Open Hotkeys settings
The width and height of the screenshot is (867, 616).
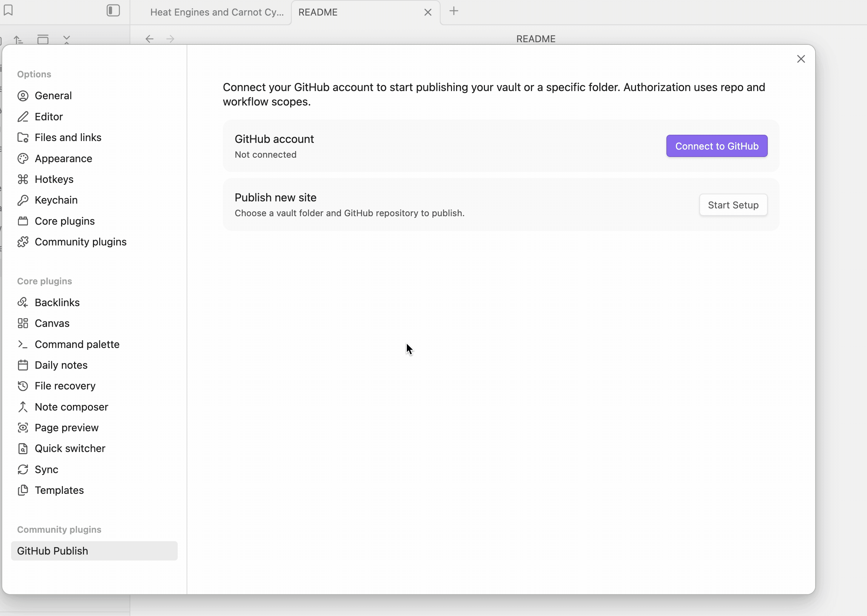pyautogui.click(x=94, y=179)
